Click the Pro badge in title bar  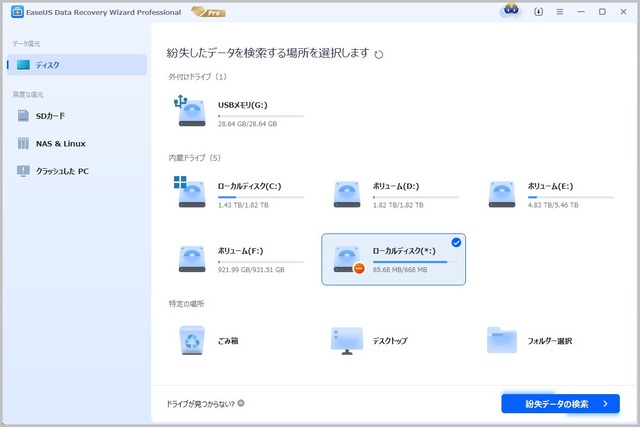point(209,12)
